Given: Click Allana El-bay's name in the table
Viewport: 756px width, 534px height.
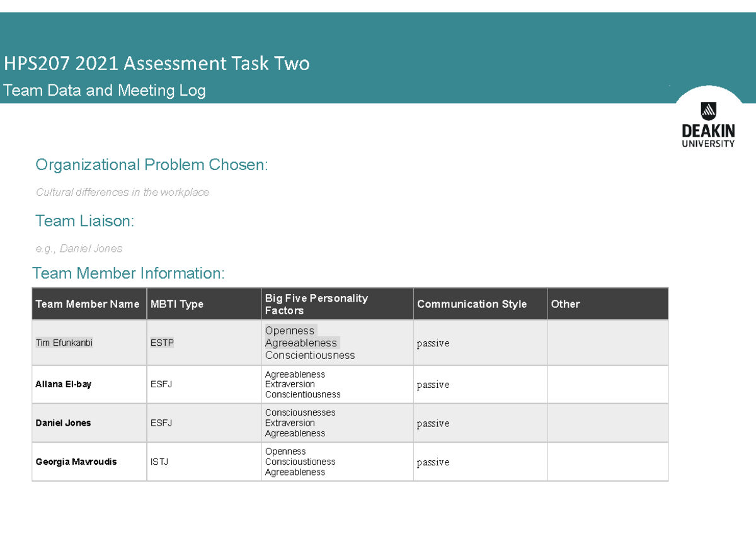Looking at the screenshot, I should [64, 384].
